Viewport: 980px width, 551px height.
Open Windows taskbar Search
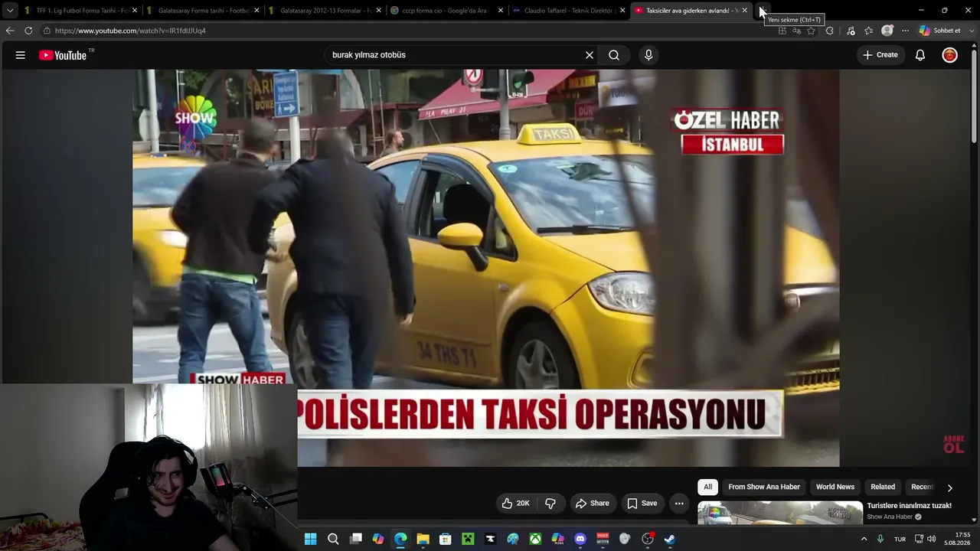point(333,539)
